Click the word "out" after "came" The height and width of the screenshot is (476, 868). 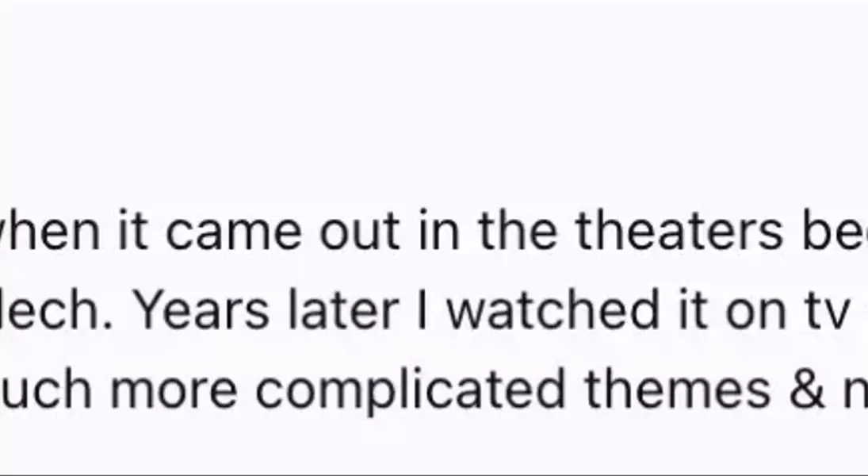(359, 231)
